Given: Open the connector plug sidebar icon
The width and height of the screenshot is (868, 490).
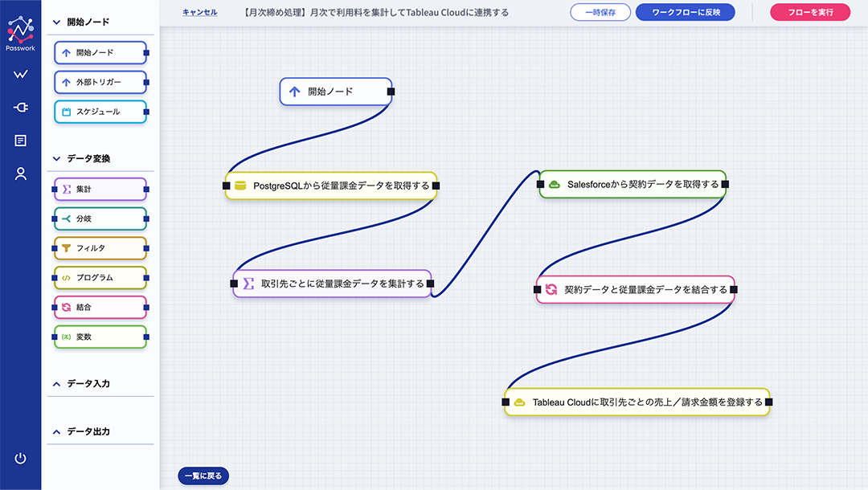Looking at the screenshot, I should tap(20, 108).
